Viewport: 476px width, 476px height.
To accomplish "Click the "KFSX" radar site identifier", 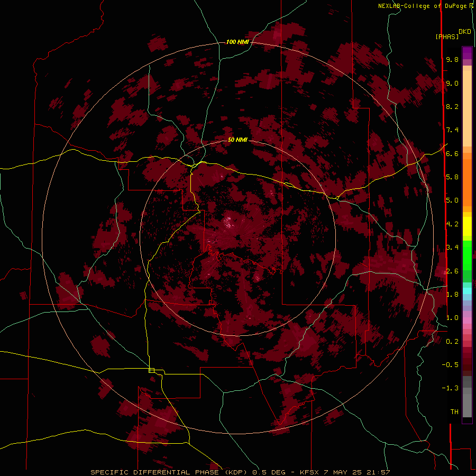I will [309, 472].
